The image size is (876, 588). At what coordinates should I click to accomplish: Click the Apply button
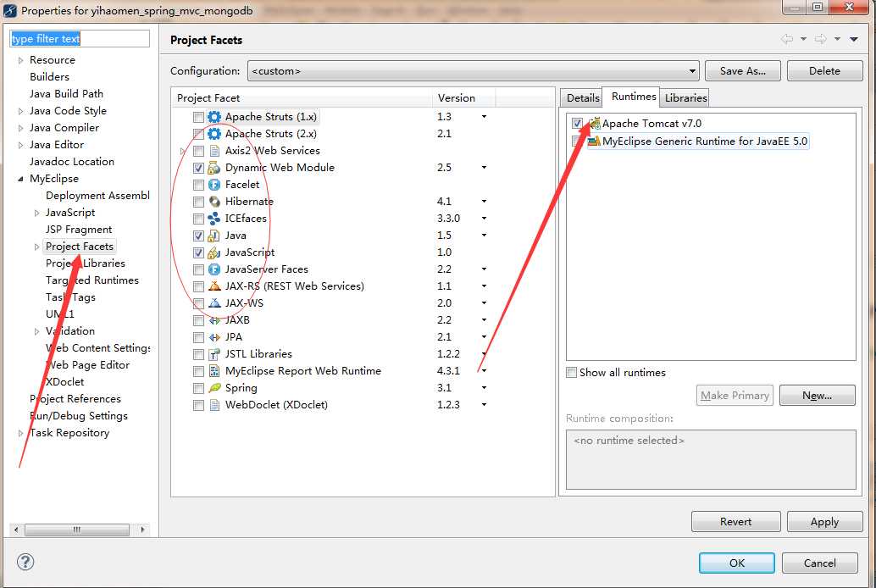pos(824,521)
